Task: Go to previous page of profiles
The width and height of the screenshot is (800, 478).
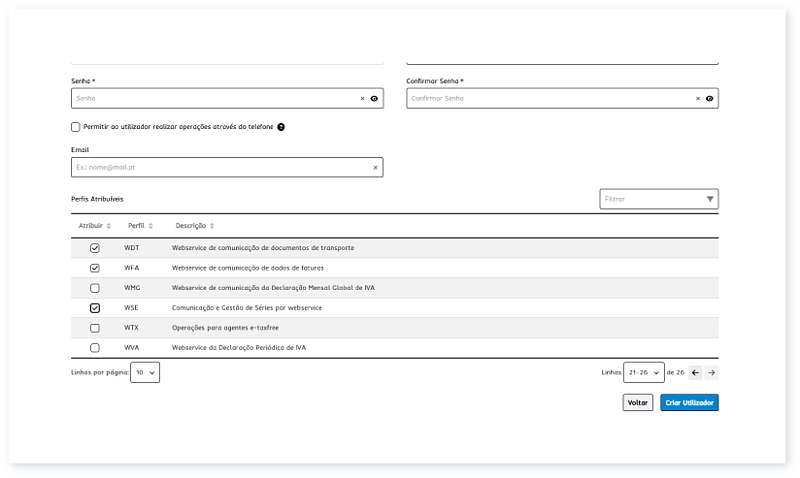Action: (x=695, y=372)
